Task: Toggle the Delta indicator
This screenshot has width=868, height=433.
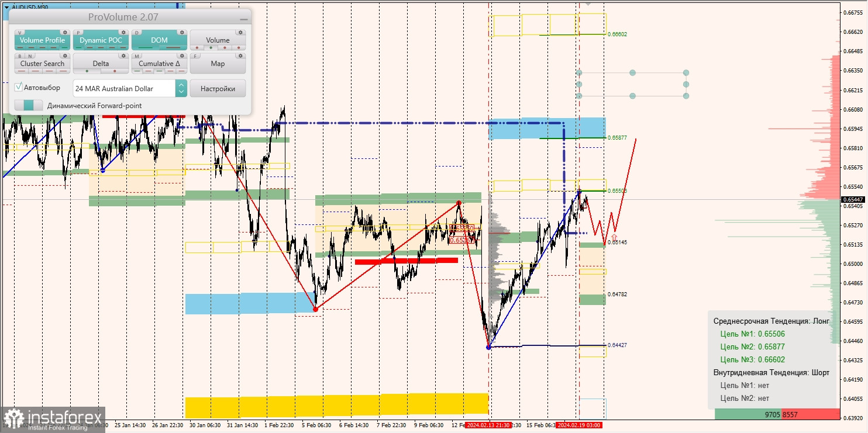Action: 101,64
